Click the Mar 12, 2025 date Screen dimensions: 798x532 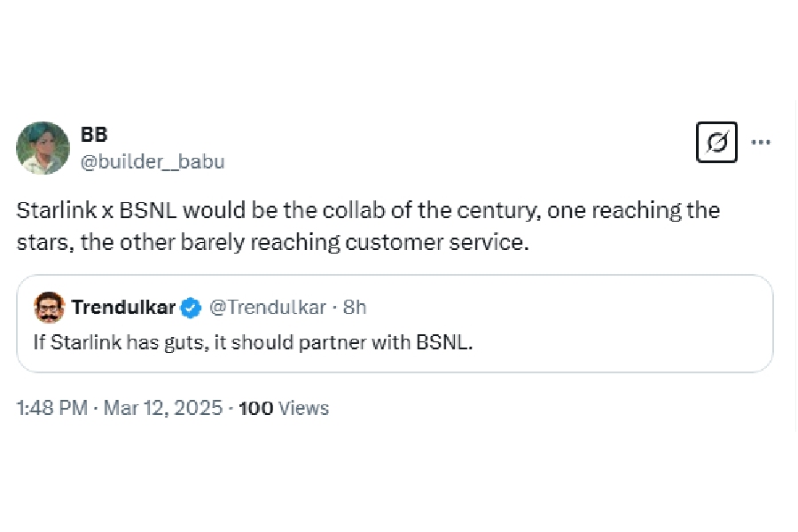pyautogui.click(x=162, y=408)
